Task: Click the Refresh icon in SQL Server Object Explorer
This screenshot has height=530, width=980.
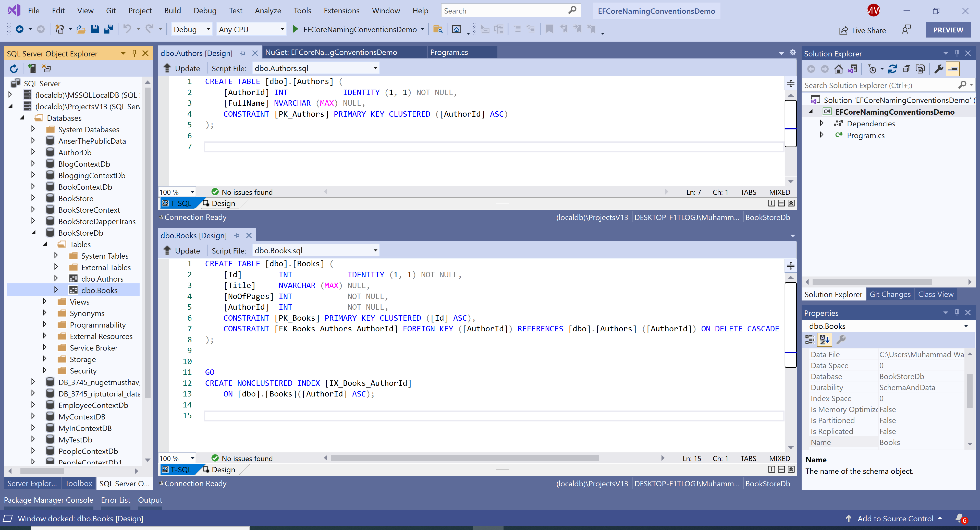Action: [14, 68]
